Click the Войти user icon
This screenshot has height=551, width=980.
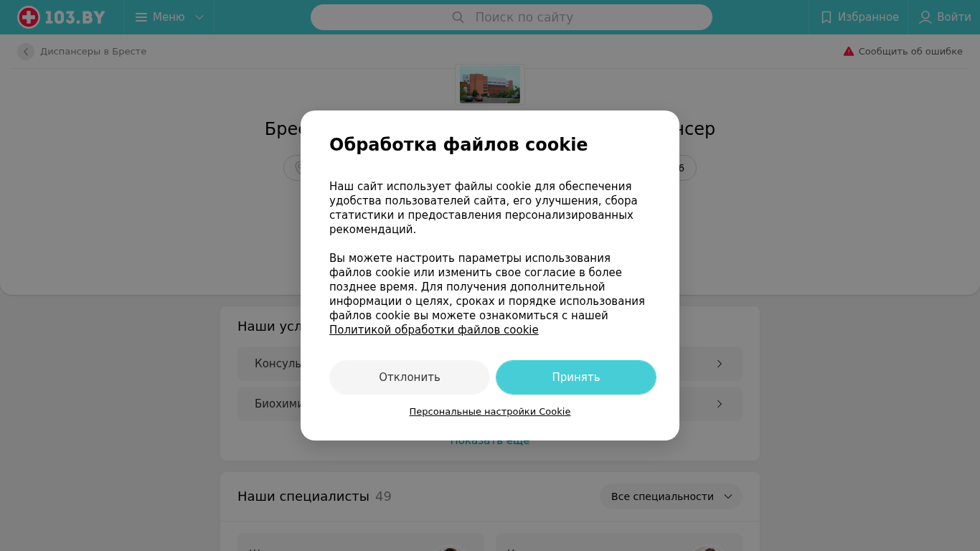tap(925, 17)
